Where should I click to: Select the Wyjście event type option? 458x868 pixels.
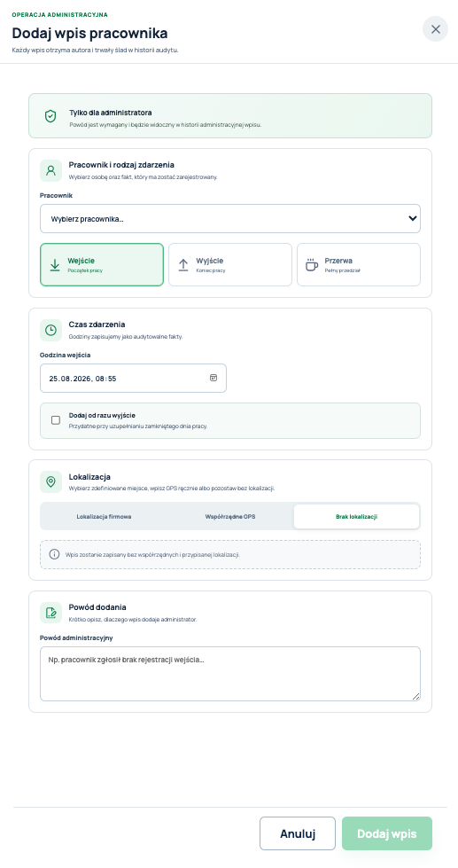[230, 264]
